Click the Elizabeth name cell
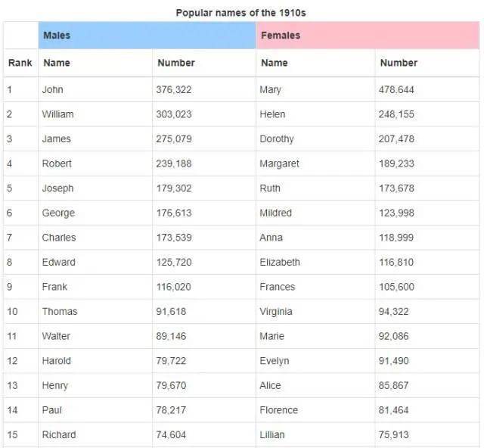484x448 pixels. 280,262
